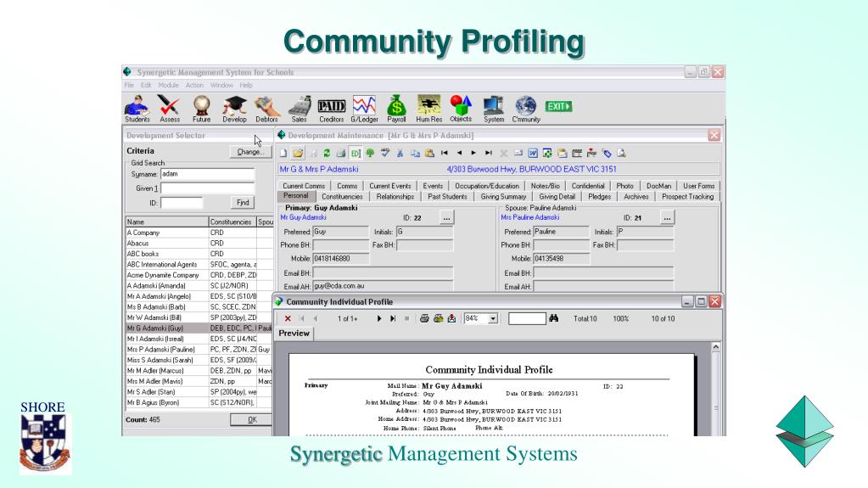Switch to the Relationships tab

(395, 197)
